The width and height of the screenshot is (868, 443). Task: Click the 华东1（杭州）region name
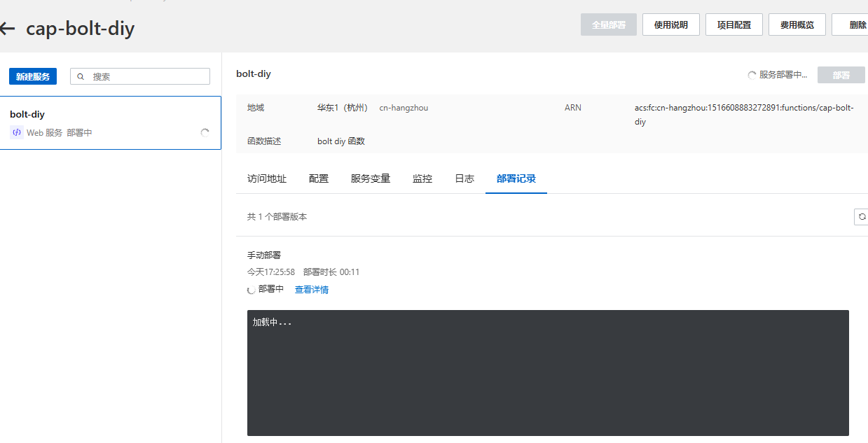343,108
